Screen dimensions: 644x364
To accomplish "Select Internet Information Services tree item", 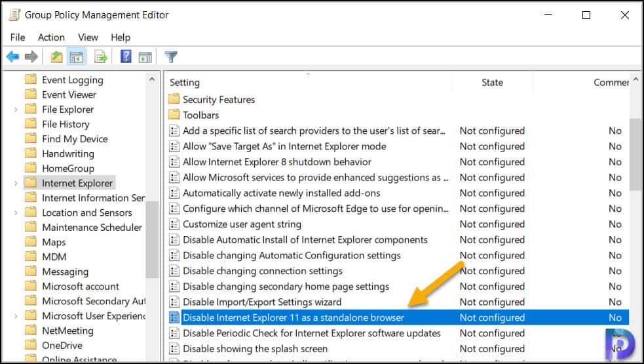I will pos(93,198).
